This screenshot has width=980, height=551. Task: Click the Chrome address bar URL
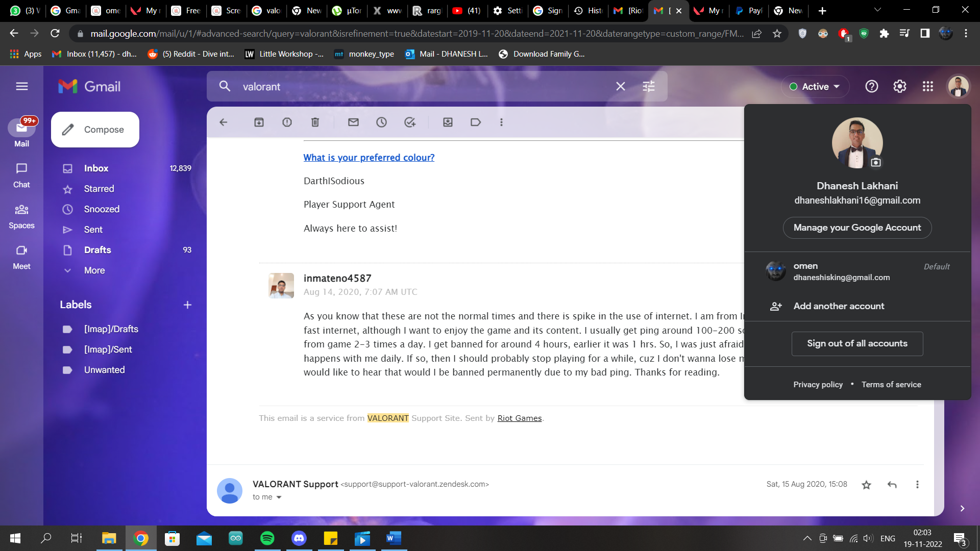(x=416, y=34)
